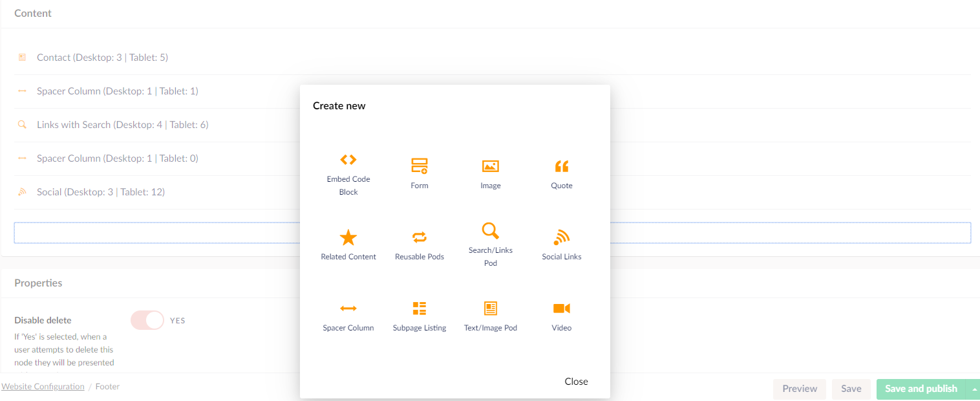
Task: Click the Contact row icon
Action: (x=23, y=58)
